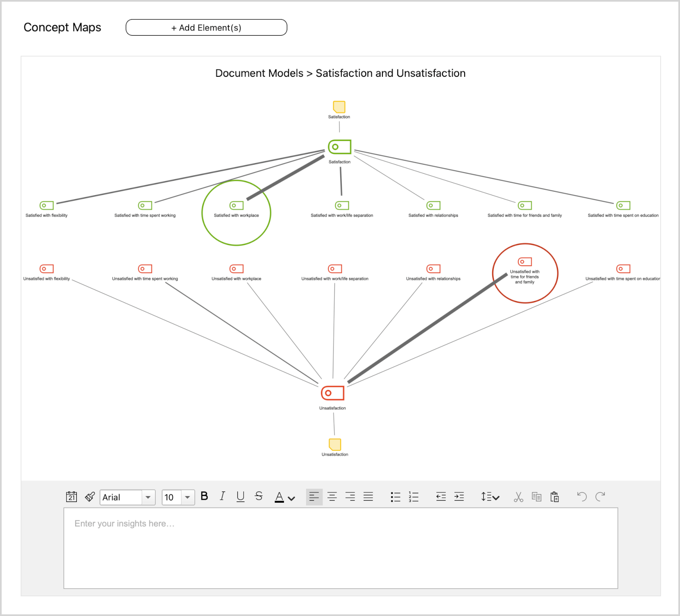
Task: Select the Satisfied with work/life separation node
Action: pyautogui.click(x=342, y=205)
